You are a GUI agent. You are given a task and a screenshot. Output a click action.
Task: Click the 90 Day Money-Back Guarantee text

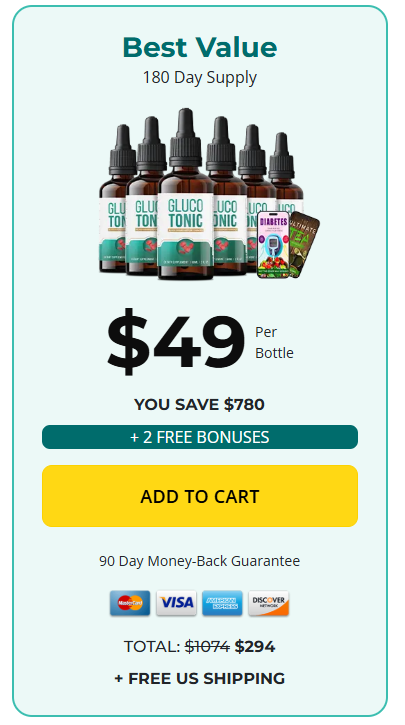tap(200, 561)
